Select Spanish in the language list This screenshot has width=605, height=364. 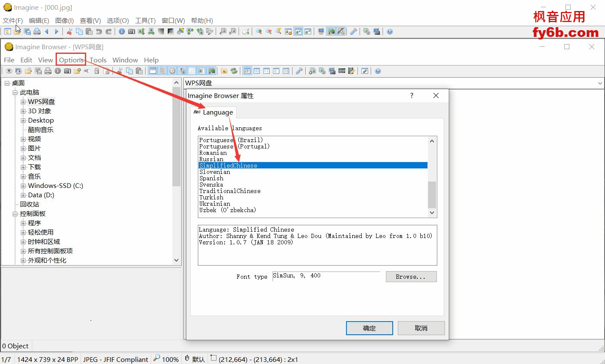point(211,178)
